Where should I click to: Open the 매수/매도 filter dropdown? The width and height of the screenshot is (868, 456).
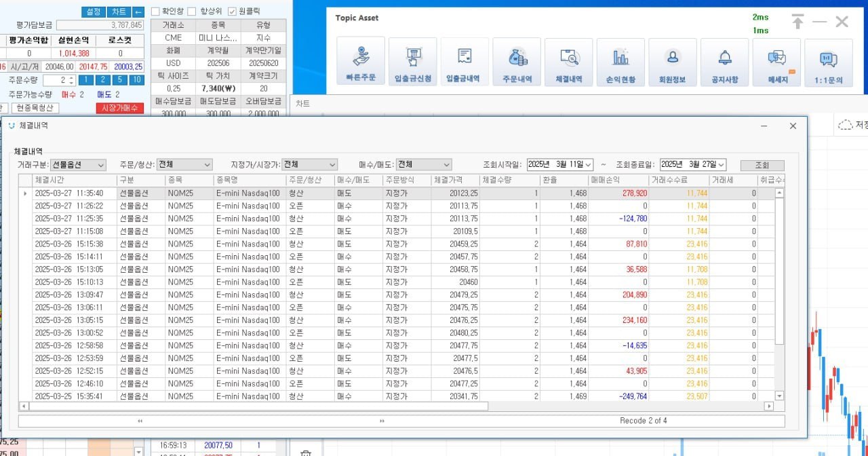tap(424, 165)
